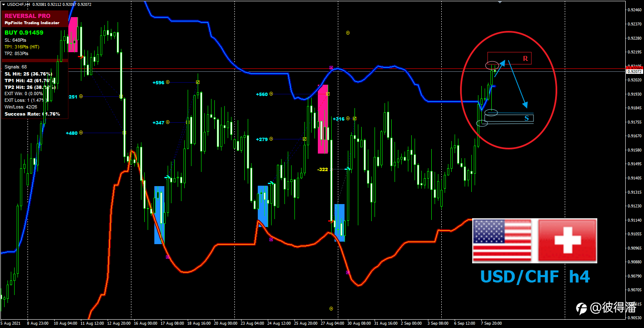Viewport: 644px width, 328px height.
Task: Click the 7 Sep 20:00 time axis label
Action: coord(491,323)
